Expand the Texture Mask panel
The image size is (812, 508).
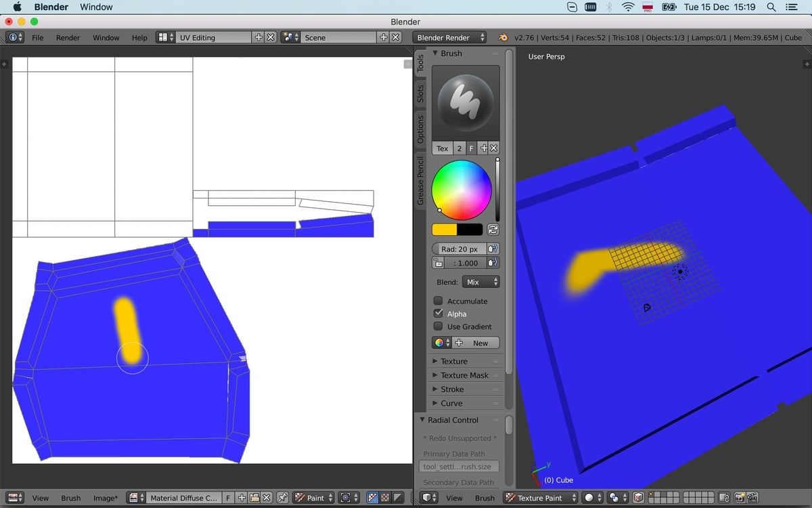click(x=466, y=375)
